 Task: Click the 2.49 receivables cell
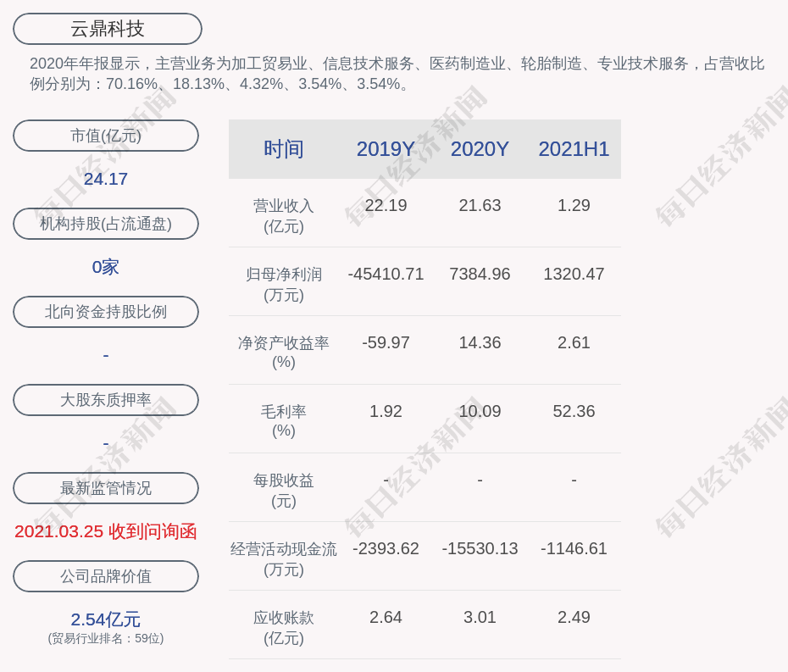[574, 617]
